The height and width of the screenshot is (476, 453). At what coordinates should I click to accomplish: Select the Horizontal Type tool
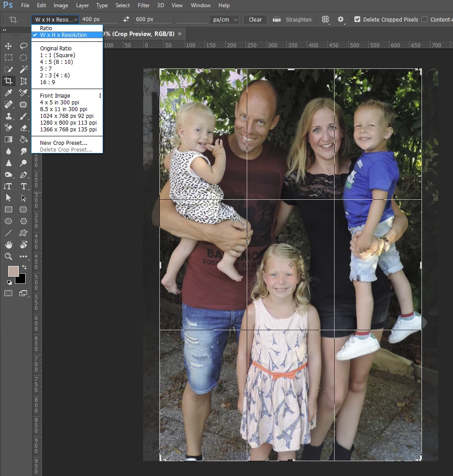[x=23, y=186]
